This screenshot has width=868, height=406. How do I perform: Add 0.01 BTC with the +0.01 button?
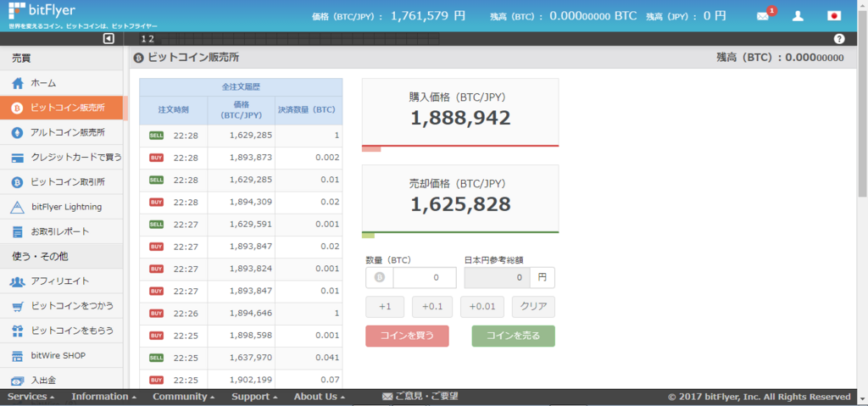click(482, 307)
